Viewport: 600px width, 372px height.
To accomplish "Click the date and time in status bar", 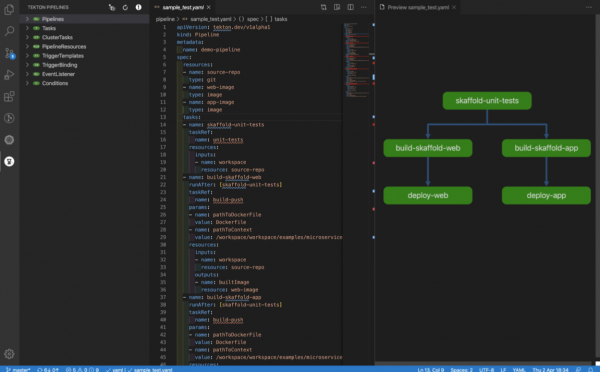I will tap(550, 370).
